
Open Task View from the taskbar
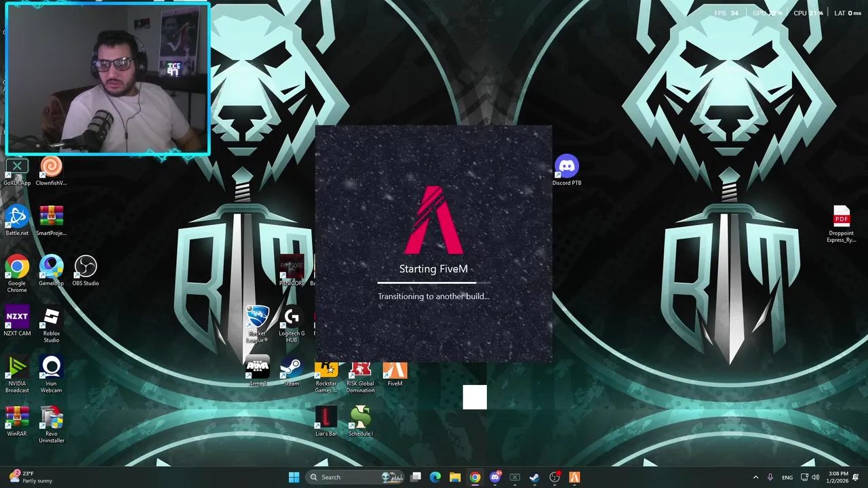(416, 477)
